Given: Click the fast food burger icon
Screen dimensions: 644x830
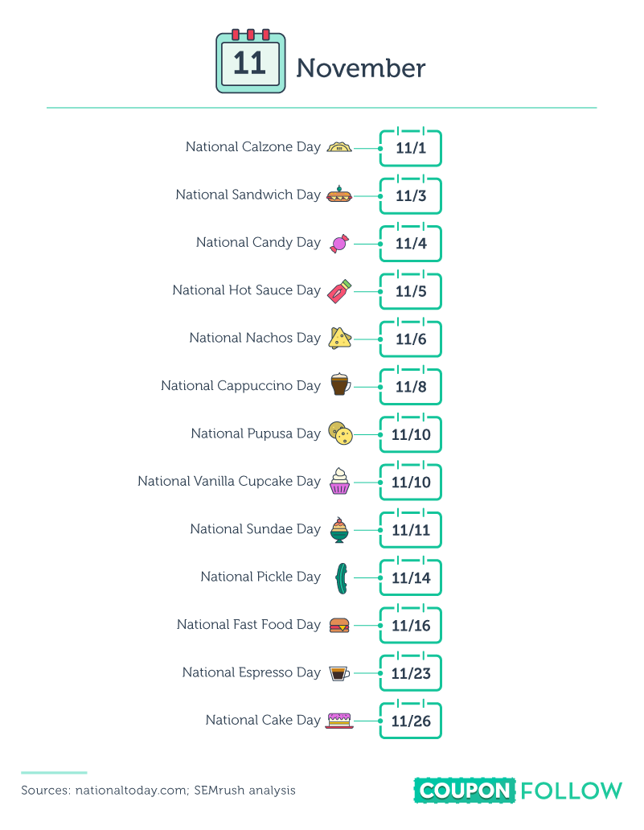Looking at the screenshot, I should (339, 625).
